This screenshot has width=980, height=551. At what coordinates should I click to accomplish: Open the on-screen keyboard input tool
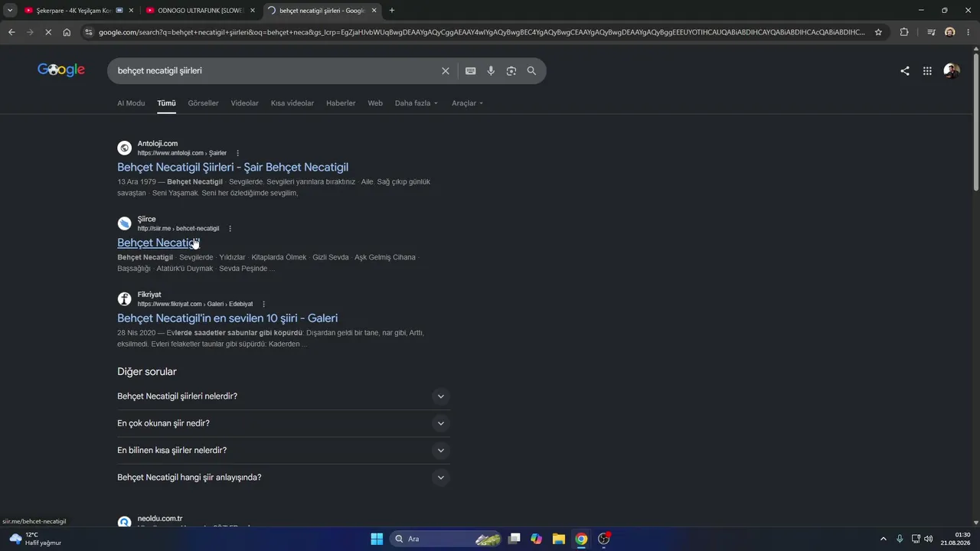471,70
